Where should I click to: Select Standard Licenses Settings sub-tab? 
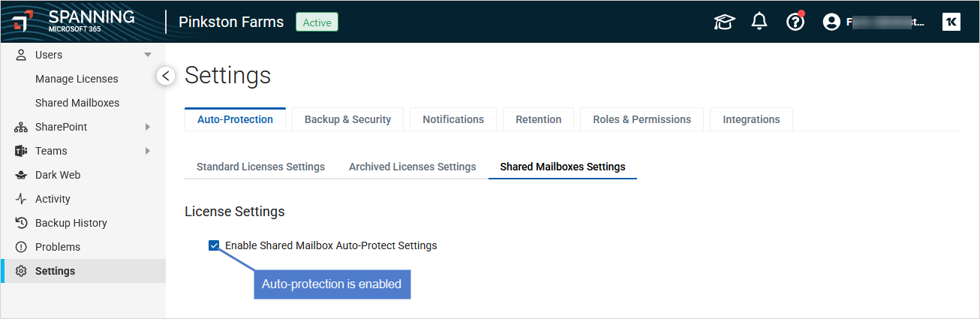[260, 167]
